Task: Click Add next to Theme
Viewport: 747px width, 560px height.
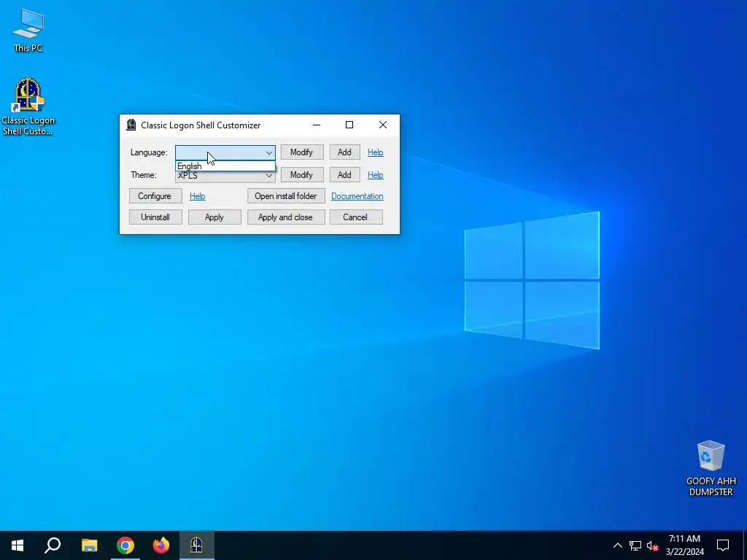Action: 345,175
